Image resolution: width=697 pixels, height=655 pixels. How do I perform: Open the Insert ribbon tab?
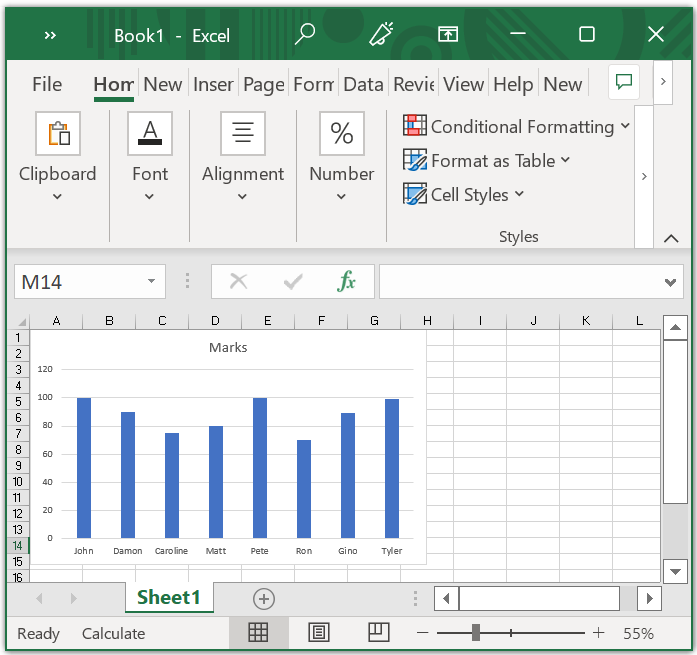[x=213, y=84]
